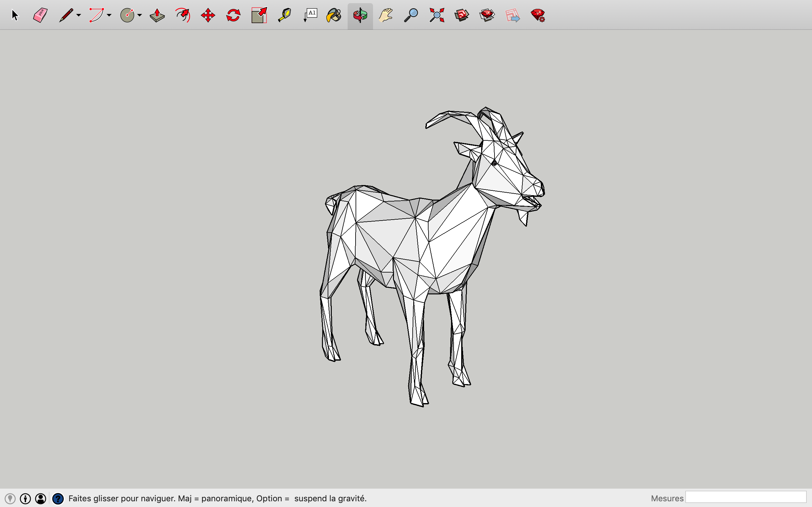812x507 pixels.
Task: Pick the Move tool
Action: coord(208,15)
